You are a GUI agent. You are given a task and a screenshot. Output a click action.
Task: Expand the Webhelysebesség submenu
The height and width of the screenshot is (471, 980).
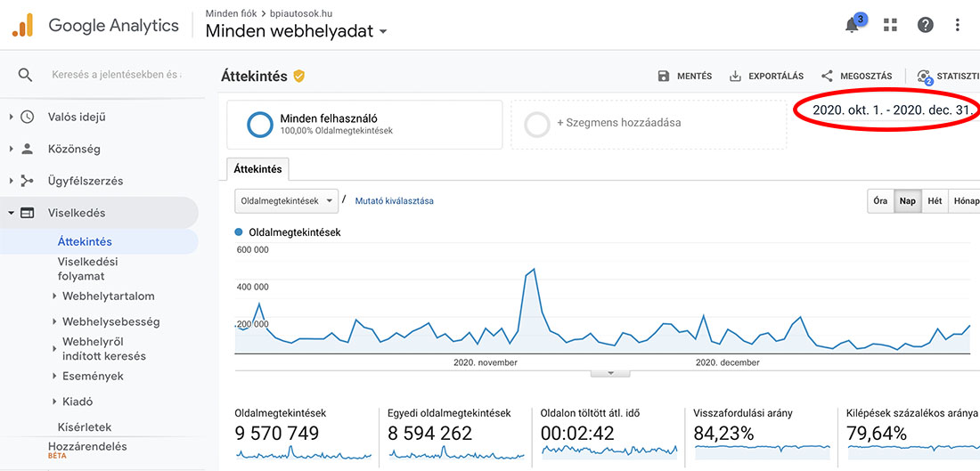[54, 321]
